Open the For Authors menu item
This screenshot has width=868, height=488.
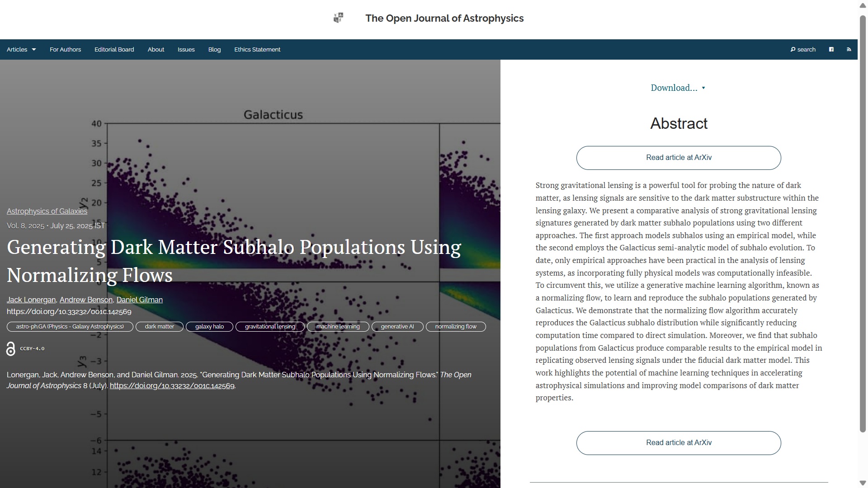point(65,50)
